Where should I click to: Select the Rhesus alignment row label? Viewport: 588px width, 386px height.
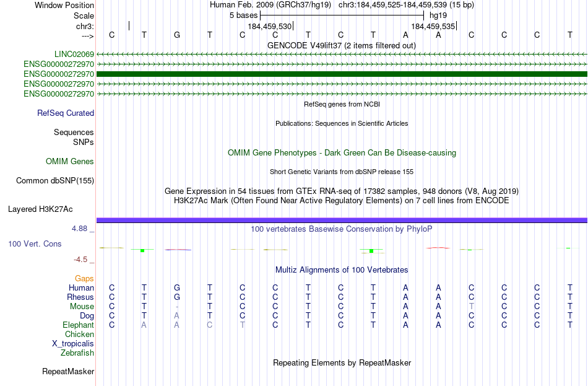pos(80,297)
